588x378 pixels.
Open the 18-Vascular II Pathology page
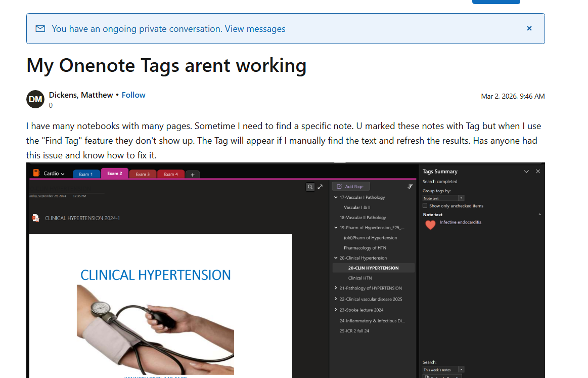tap(363, 218)
